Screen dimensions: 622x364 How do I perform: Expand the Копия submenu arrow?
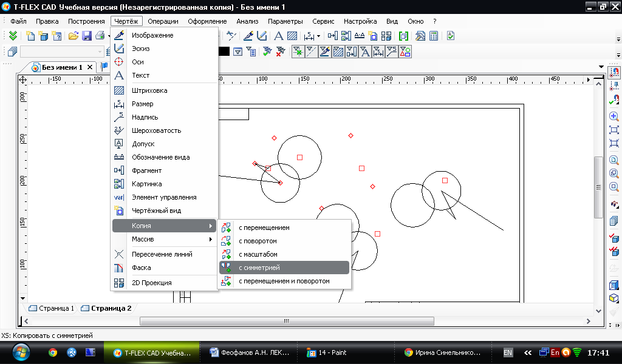coord(211,226)
